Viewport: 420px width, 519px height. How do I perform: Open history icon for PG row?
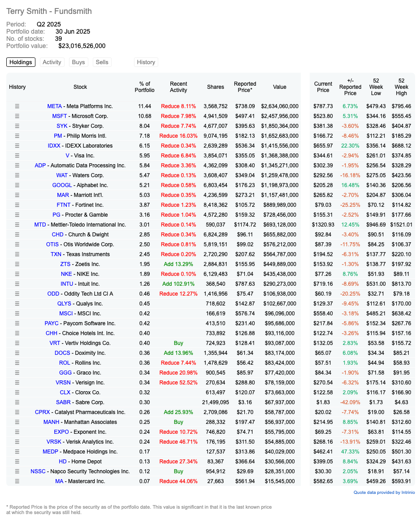17,215
